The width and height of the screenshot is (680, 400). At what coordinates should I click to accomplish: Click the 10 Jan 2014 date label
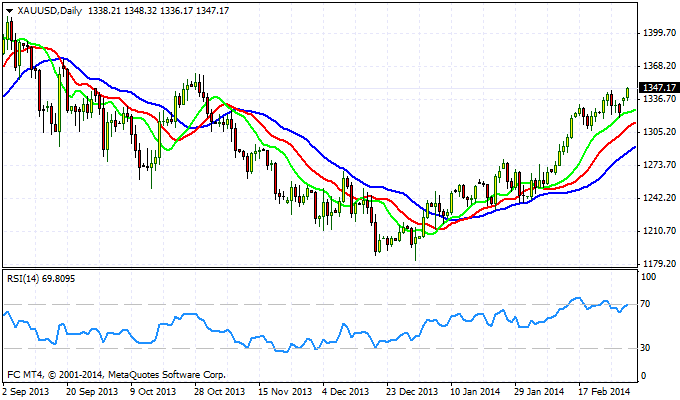pyautogui.click(x=476, y=391)
